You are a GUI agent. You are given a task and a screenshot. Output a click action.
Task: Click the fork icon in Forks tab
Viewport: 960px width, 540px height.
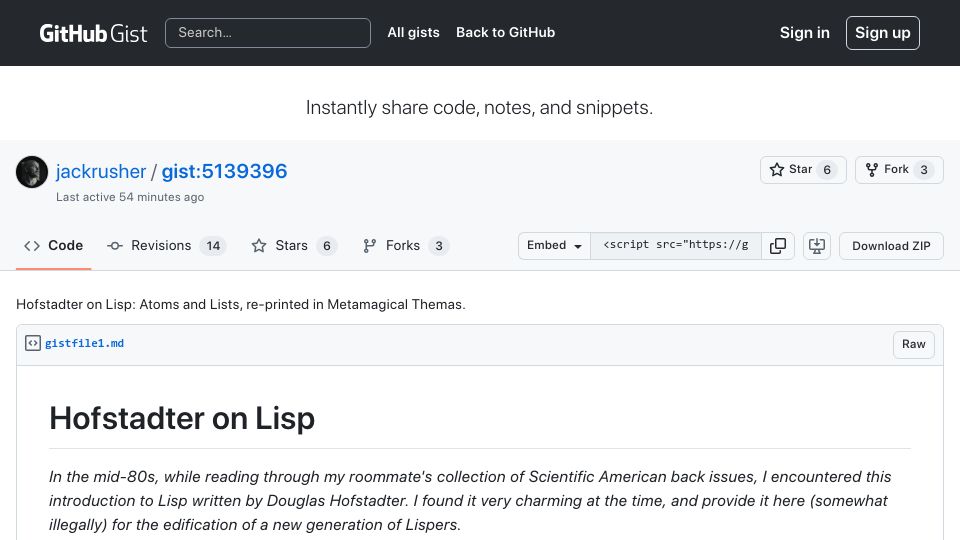click(369, 246)
